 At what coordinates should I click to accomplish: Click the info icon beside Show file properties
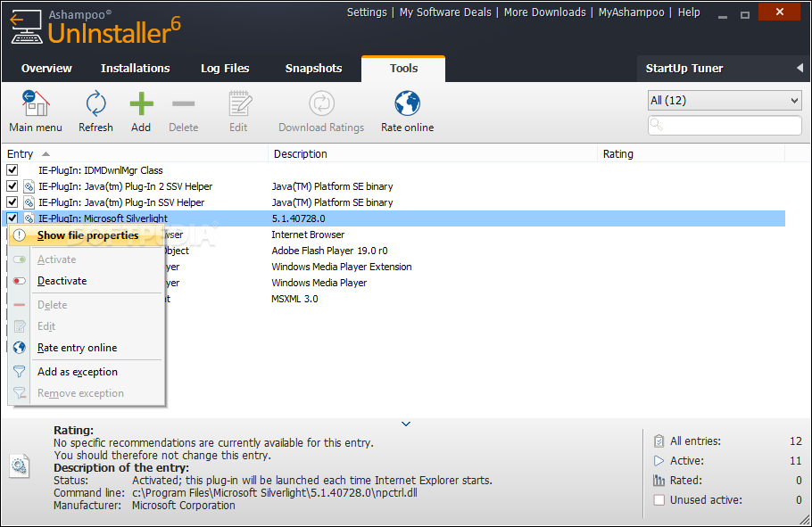pos(19,235)
